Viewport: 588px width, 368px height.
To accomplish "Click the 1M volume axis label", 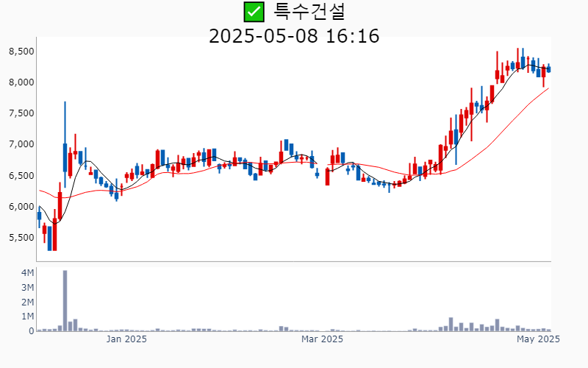I will [x=27, y=316].
